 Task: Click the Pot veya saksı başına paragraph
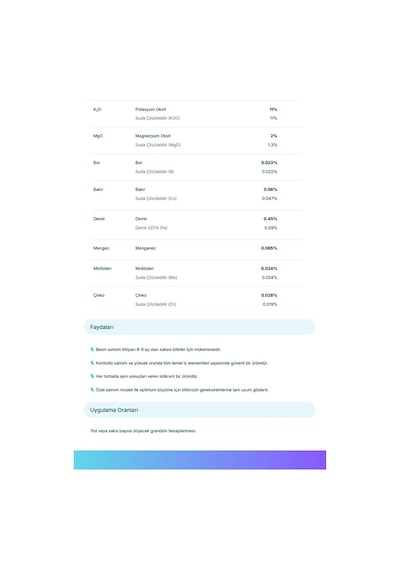pyautogui.click(x=143, y=431)
